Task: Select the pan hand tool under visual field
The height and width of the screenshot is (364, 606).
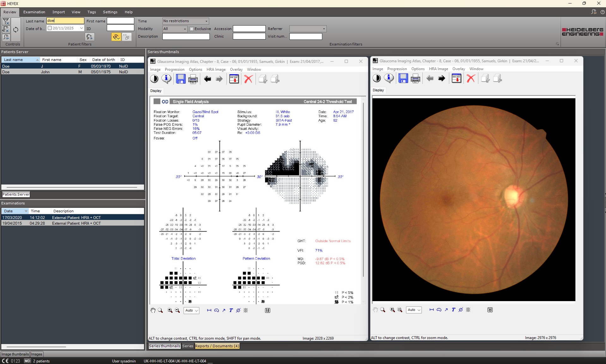Action: coord(153,310)
